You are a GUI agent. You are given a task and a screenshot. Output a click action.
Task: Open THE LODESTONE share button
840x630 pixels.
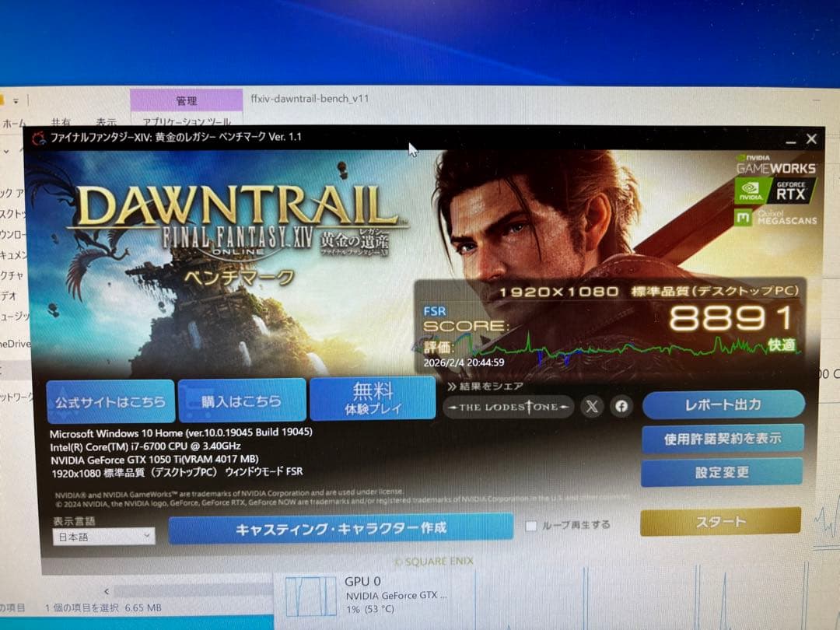point(509,406)
